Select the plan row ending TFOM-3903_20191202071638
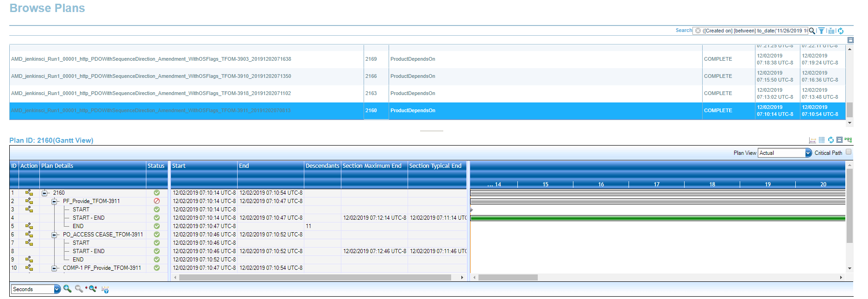 [427, 59]
